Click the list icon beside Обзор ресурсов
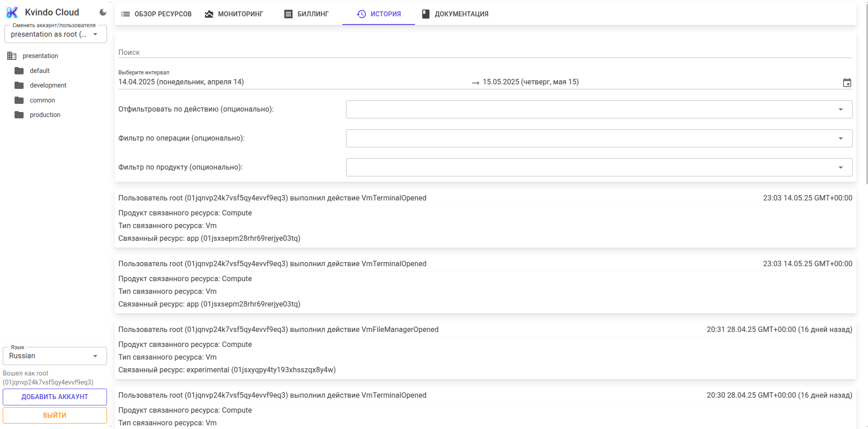Viewport: 868px width, 429px height. pyautogui.click(x=126, y=14)
